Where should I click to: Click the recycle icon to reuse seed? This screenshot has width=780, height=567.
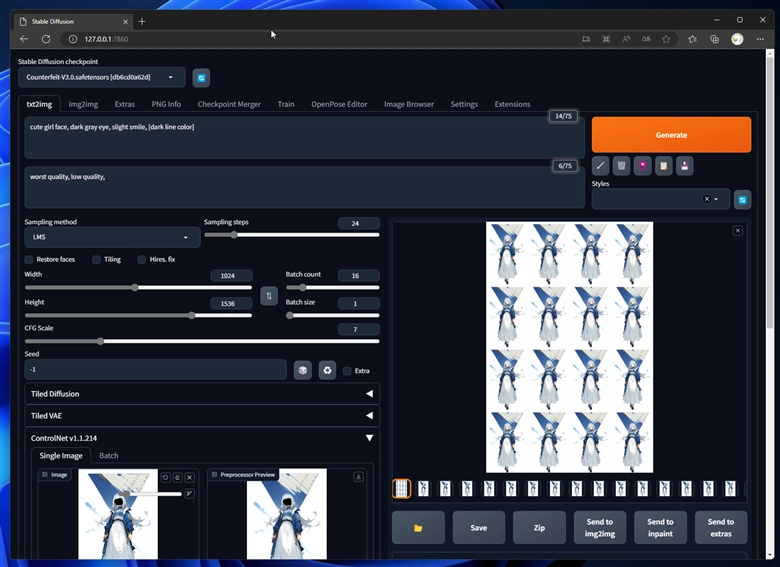327,370
